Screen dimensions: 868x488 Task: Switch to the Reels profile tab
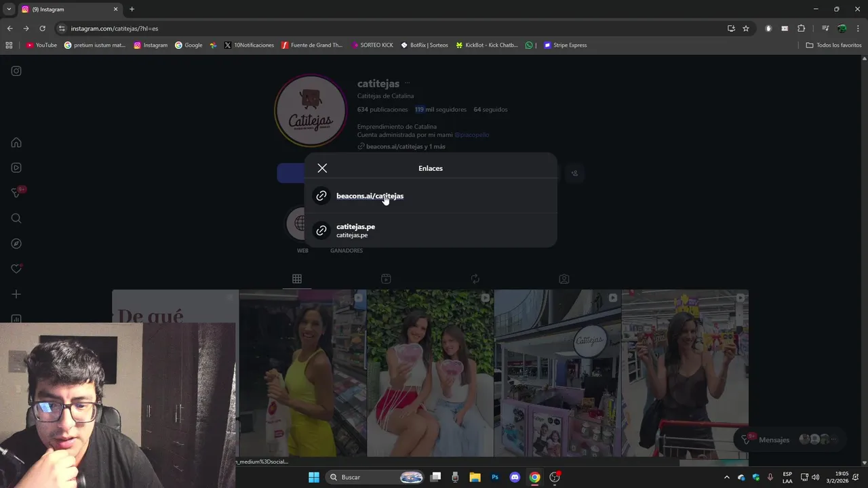click(386, 279)
